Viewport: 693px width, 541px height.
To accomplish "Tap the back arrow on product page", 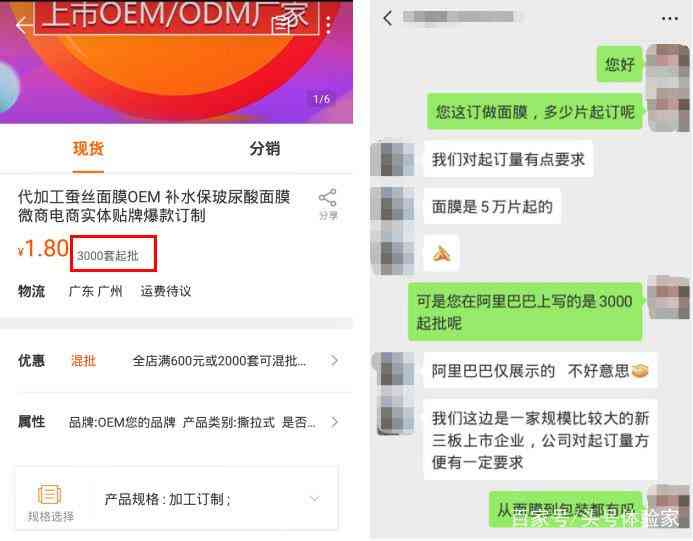I will point(23,25).
